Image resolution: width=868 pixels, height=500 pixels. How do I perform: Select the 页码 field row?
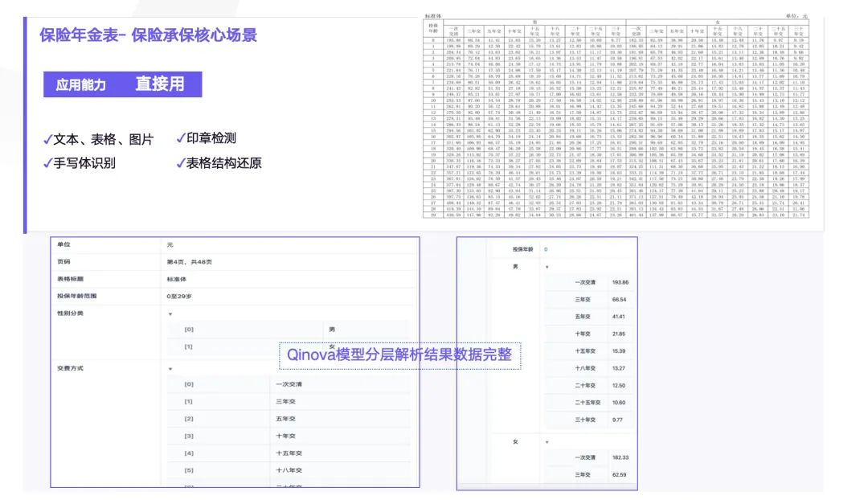(x=235, y=262)
